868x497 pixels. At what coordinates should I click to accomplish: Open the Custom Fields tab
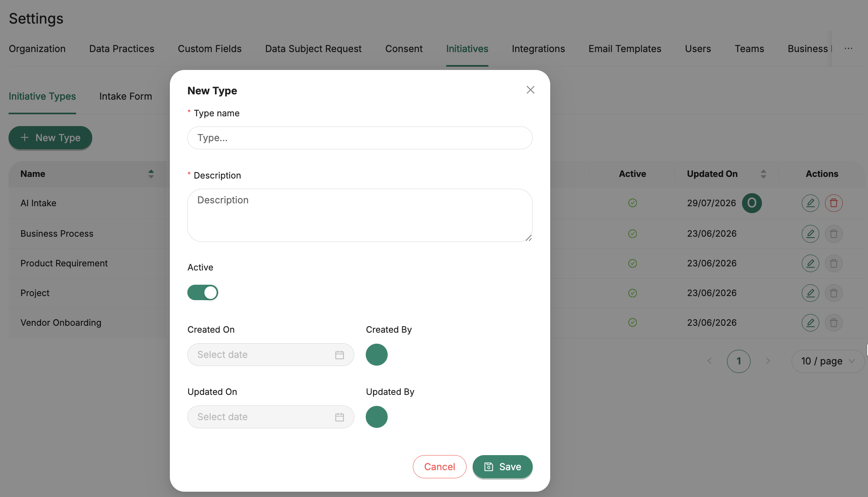(210, 49)
